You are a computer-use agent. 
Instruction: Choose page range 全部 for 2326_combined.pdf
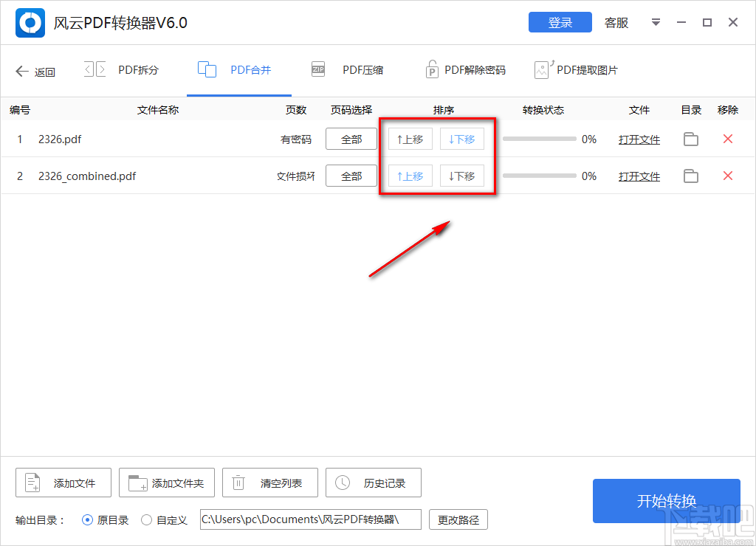pyautogui.click(x=351, y=176)
